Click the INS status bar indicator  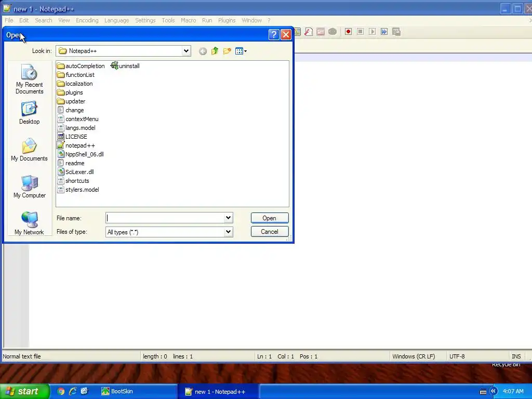pyautogui.click(x=516, y=356)
